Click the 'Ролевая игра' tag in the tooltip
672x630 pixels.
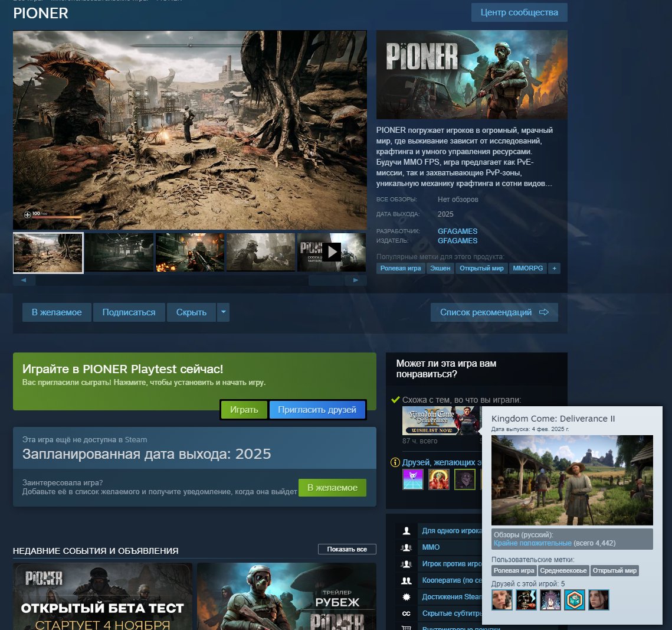[514, 571]
